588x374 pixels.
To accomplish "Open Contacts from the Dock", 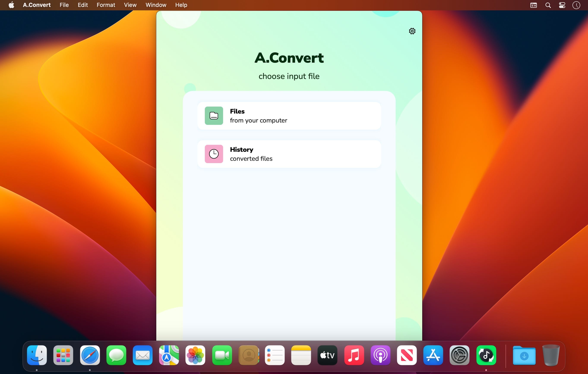I will (x=249, y=355).
